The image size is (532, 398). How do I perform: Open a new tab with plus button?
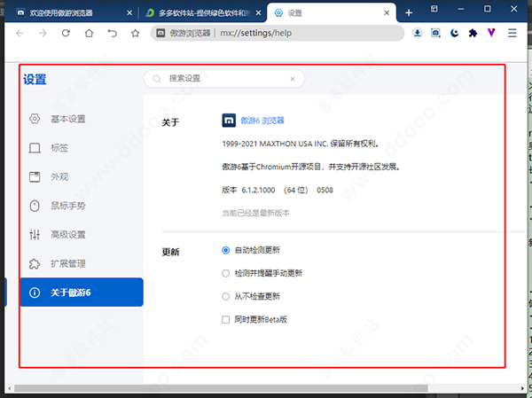[409, 13]
